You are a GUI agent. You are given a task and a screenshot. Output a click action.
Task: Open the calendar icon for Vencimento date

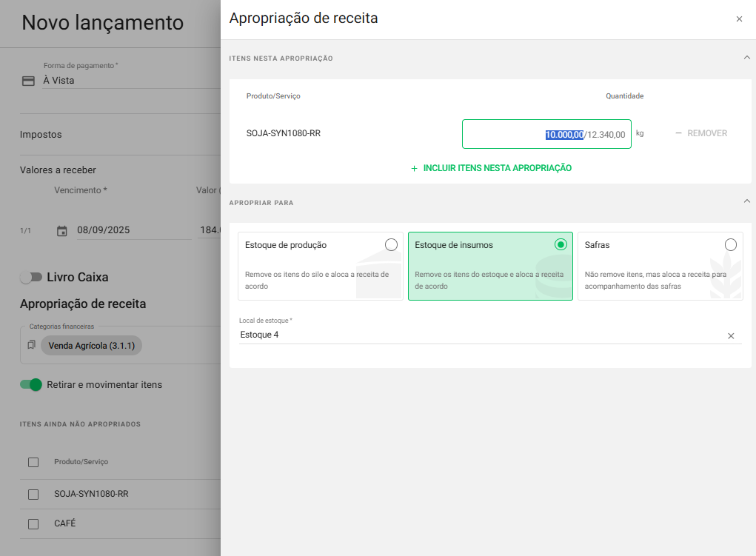coord(62,231)
